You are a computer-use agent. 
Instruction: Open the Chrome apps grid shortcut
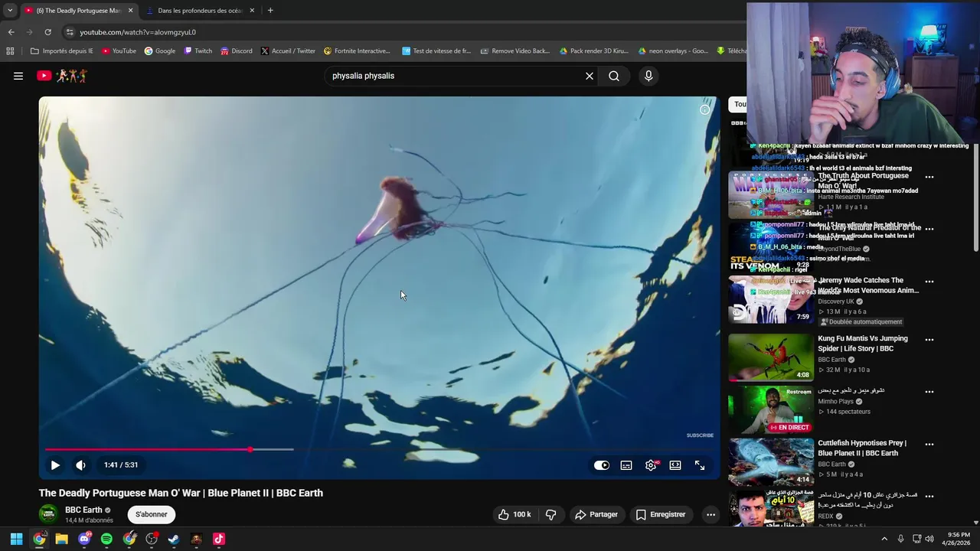pos(10,51)
